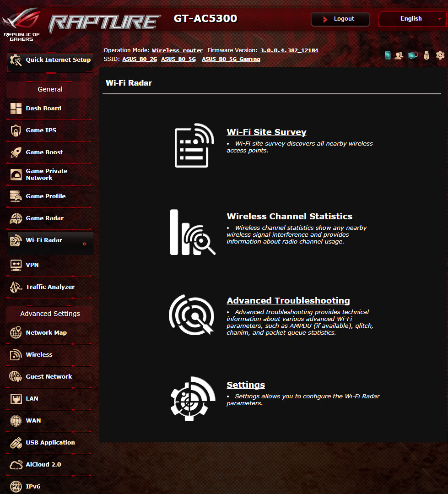Open the VPN label
This screenshot has width=448, height=494.
click(32, 265)
